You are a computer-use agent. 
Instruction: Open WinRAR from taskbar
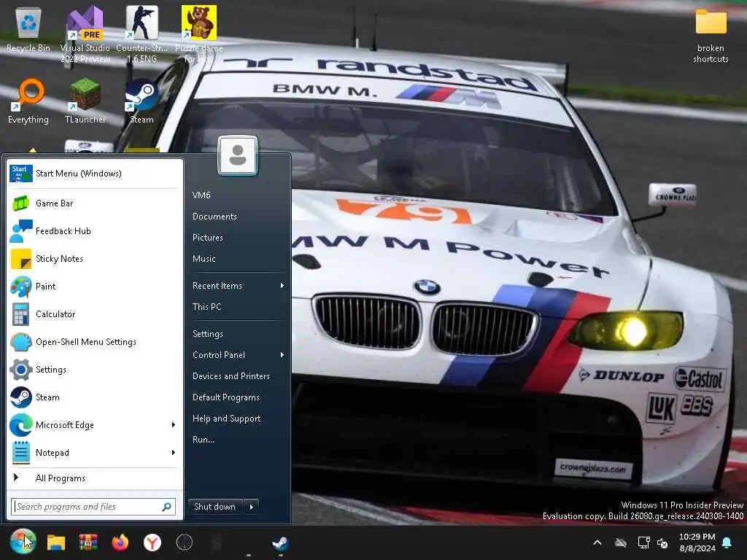pos(88,542)
